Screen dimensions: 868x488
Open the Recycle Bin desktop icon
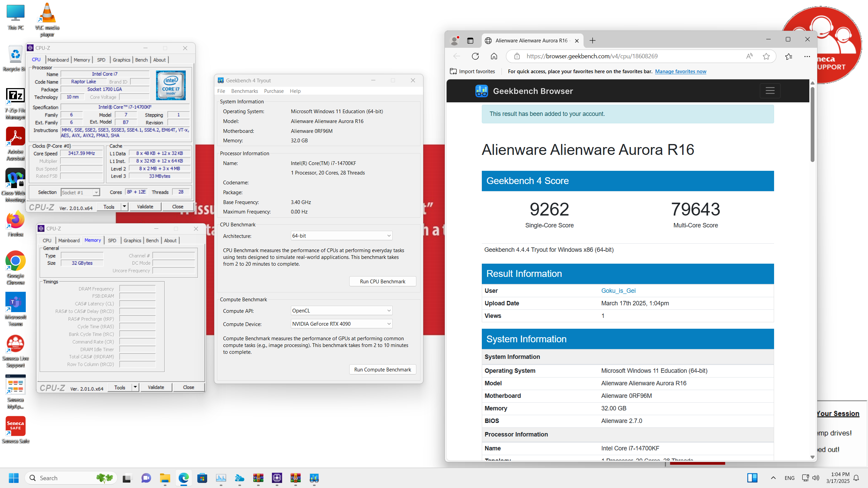pos(15,58)
